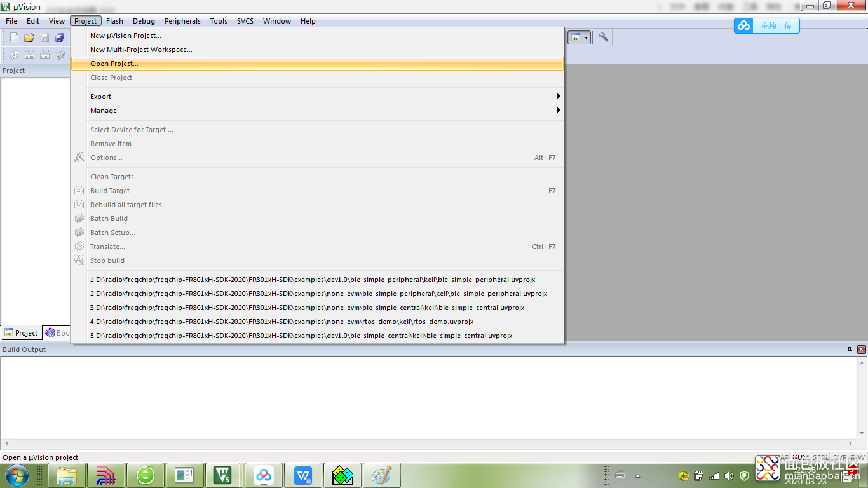Click the volume speaker tray icon

(x=729, y=476)
